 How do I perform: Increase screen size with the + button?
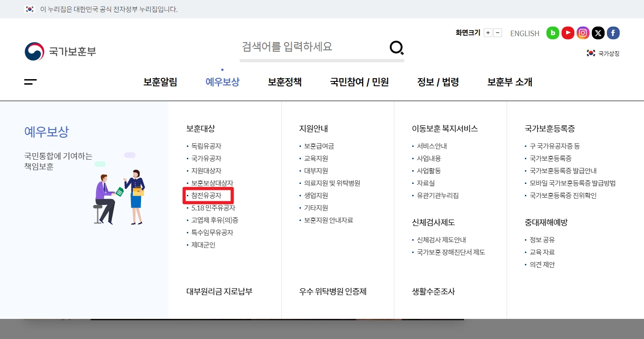tap(488, 32)
